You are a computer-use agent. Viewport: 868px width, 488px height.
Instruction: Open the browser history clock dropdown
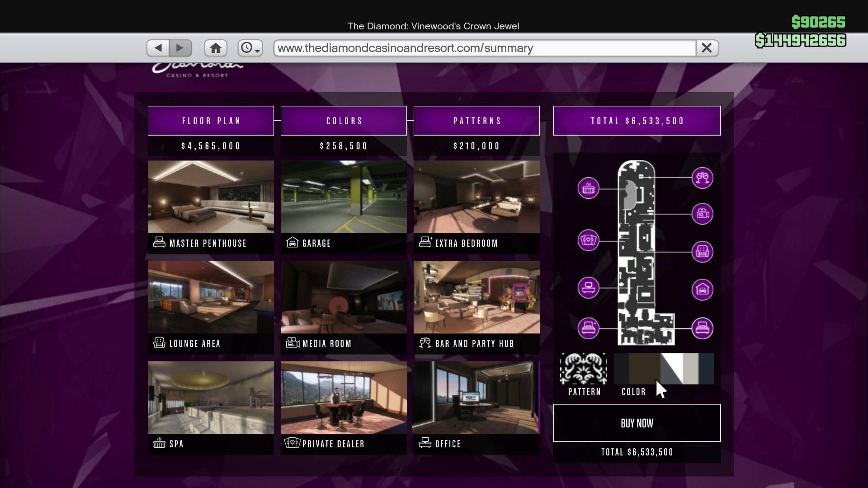pos(250,48)
